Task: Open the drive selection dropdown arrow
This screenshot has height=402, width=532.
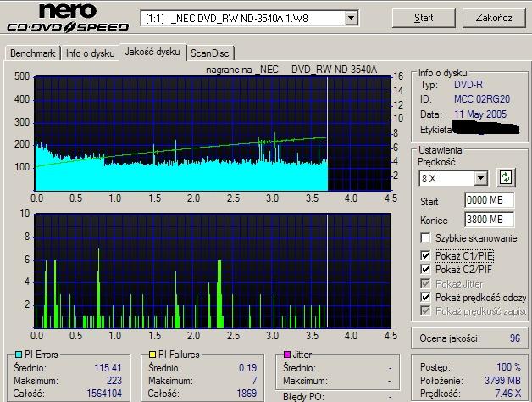Action: pos(352,18)
